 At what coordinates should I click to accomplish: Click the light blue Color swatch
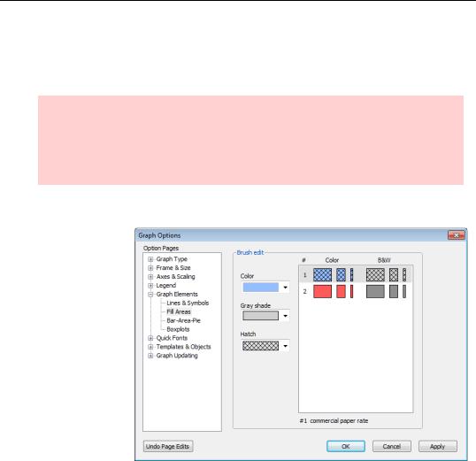click(x=261, y=288)
